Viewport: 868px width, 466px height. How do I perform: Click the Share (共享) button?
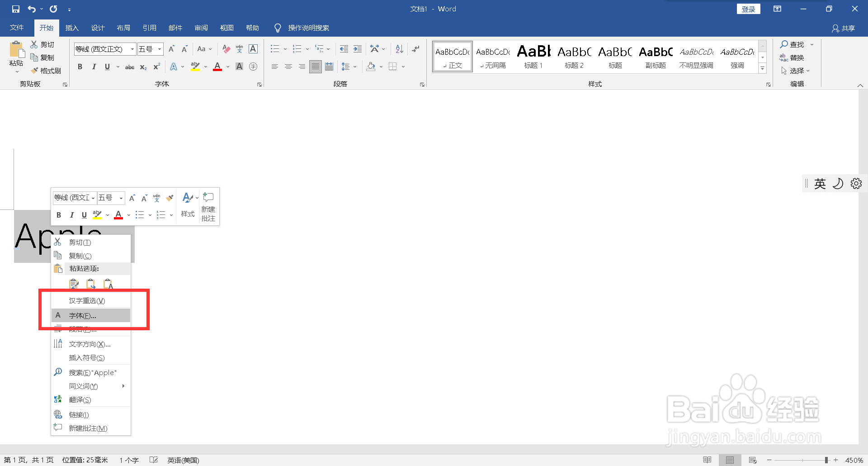[x=844, y=28]
